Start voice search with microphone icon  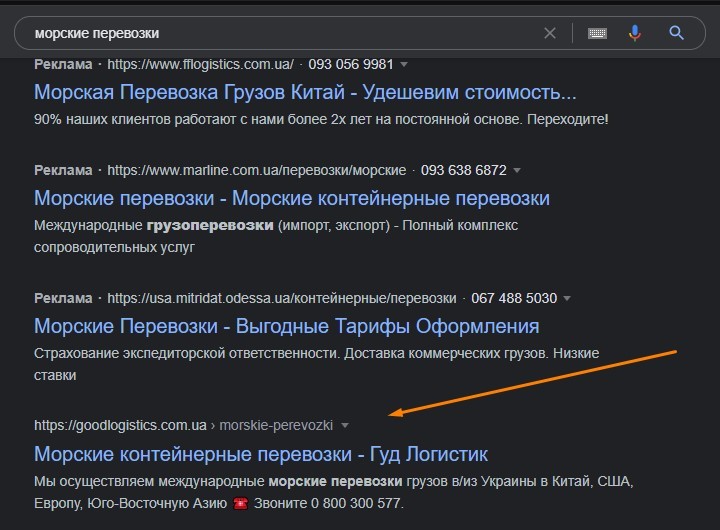pos(635,33)
